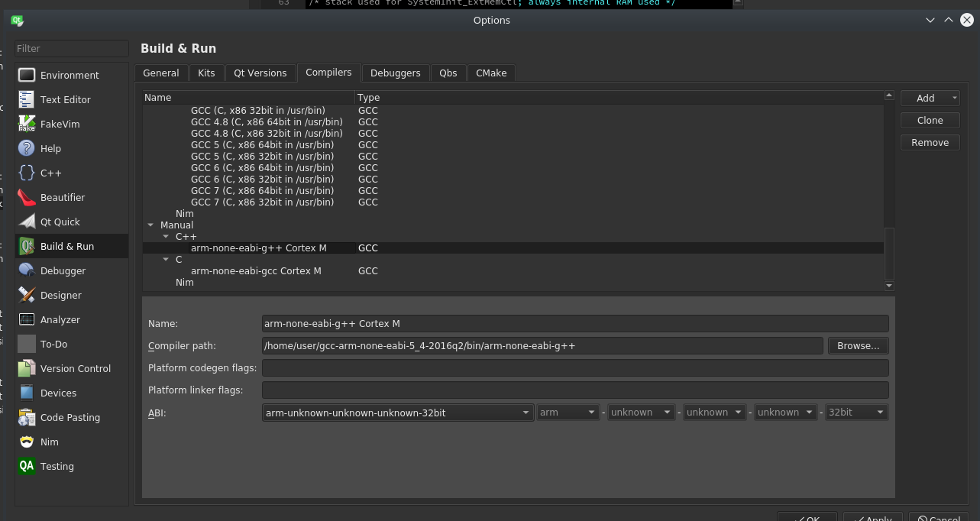Select the FakeVim category icon
This screenshot has height=521, width=980.
pos(27,124)
